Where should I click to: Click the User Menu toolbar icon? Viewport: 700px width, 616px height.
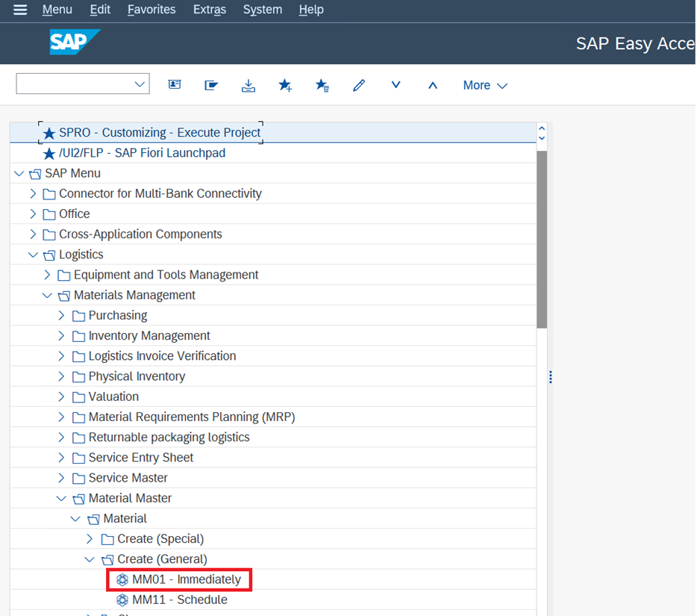(x=175, y=84)
